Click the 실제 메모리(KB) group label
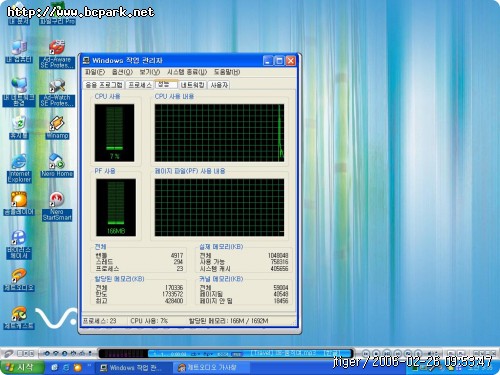This screenshot has height=375, width=500. [x=221, y=247]
